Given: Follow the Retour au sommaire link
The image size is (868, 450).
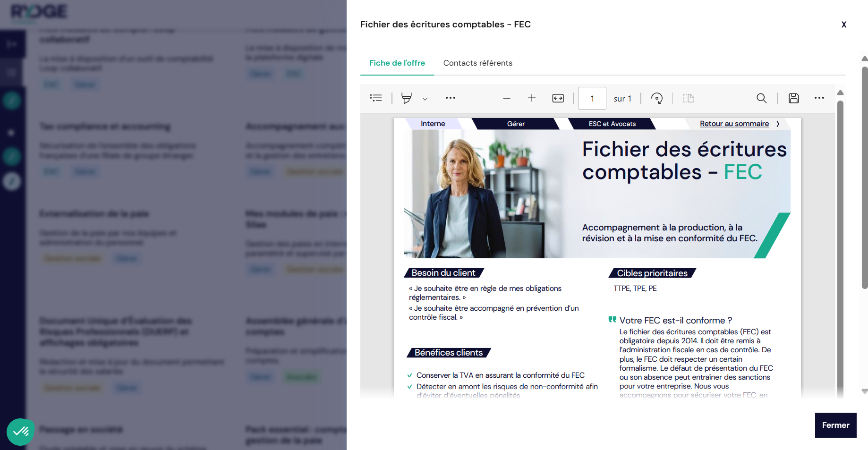Looking at the screenshot, I should (734, 124).
